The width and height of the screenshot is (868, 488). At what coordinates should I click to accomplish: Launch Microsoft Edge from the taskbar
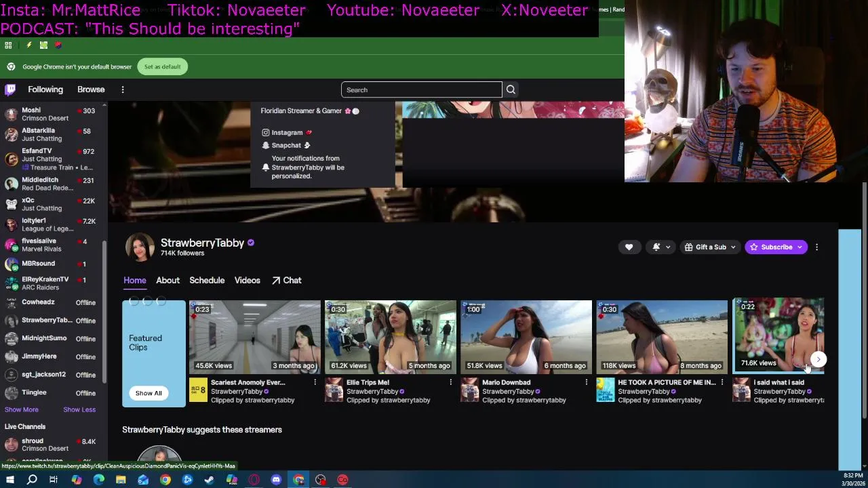(x=98, y=480)
